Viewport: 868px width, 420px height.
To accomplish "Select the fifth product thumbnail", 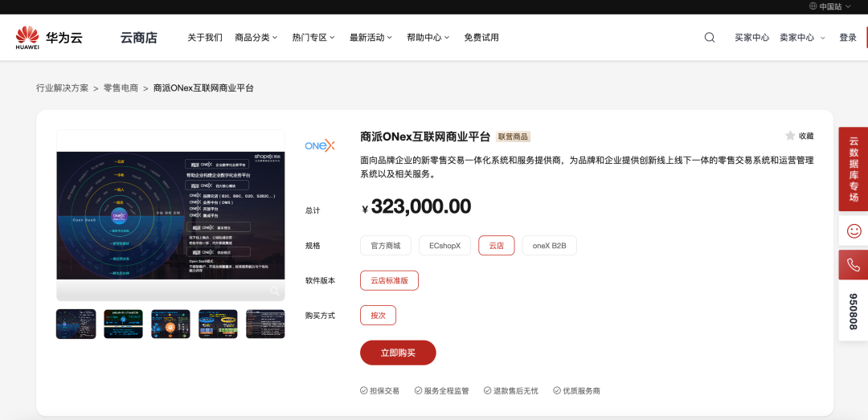I will (x=266, y=324).
